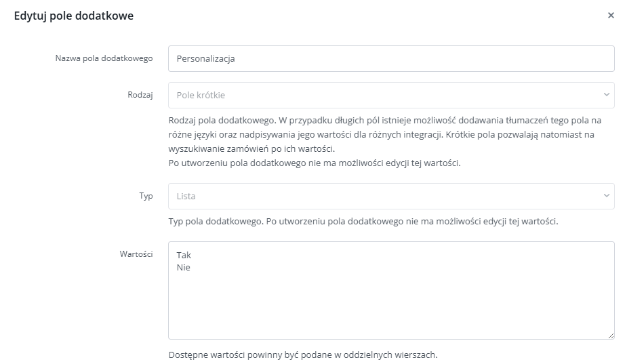
Task: Click the Dostępne wartości hint text
Action: pos(303,355)
